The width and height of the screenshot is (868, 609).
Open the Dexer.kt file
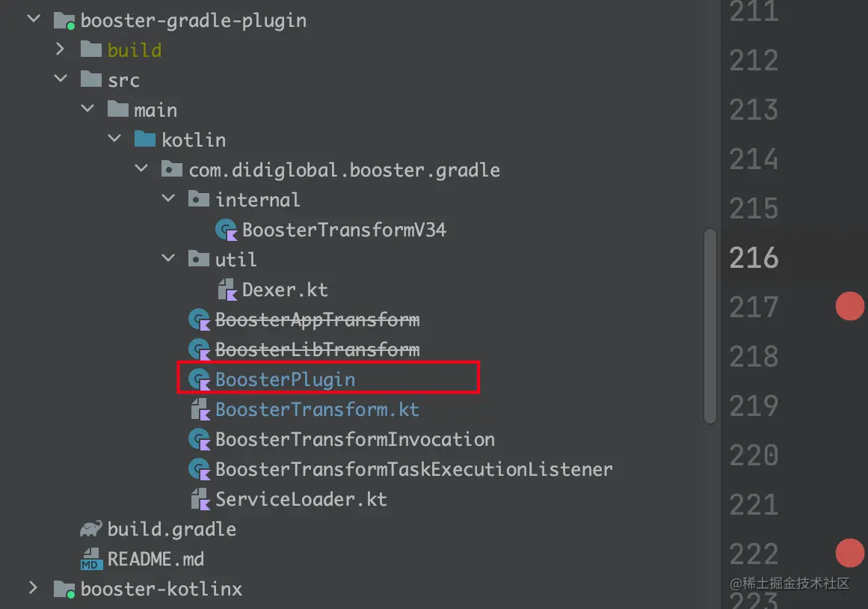(285, 290)
